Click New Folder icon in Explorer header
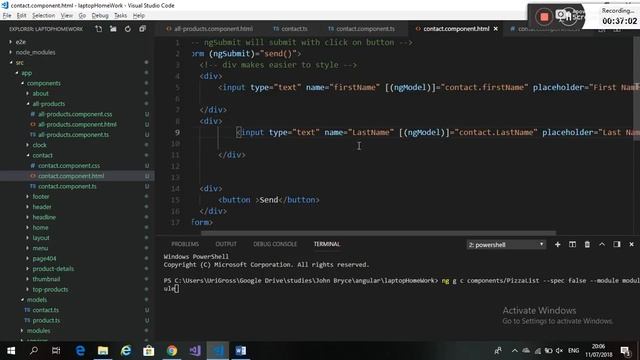Viewport: 640px width, 360px height. pyautogui.click(x=113, y=29)
